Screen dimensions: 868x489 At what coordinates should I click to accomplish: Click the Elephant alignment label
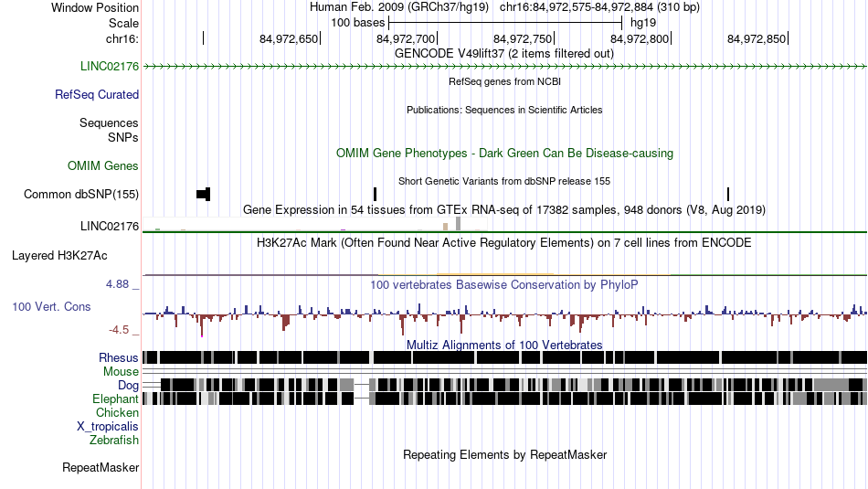[115, 399]
